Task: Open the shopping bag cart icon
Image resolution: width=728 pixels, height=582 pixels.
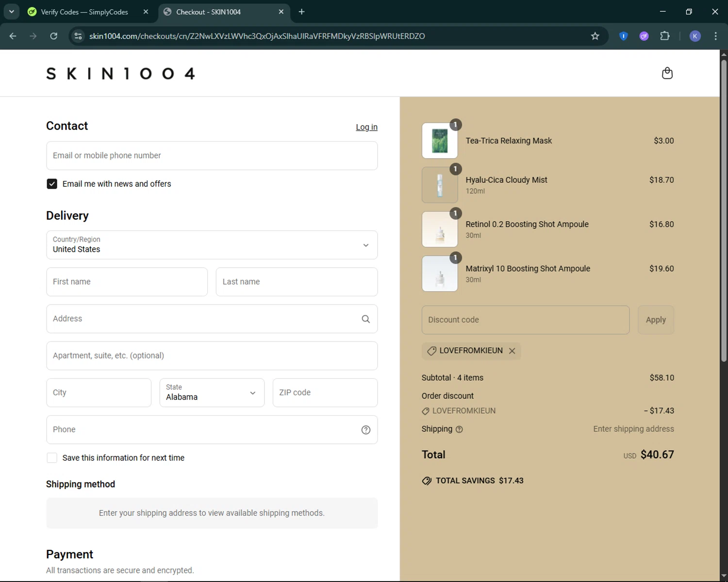Action: pos(667,73)
